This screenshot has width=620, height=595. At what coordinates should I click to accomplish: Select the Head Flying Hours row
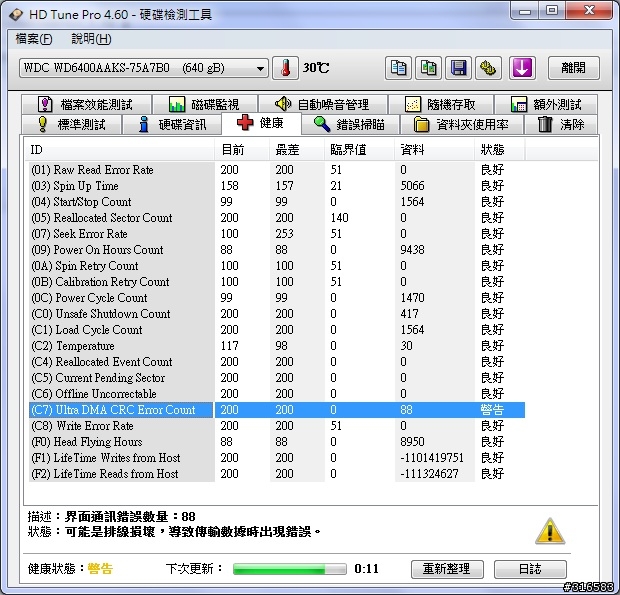click(x=277, y=442)
